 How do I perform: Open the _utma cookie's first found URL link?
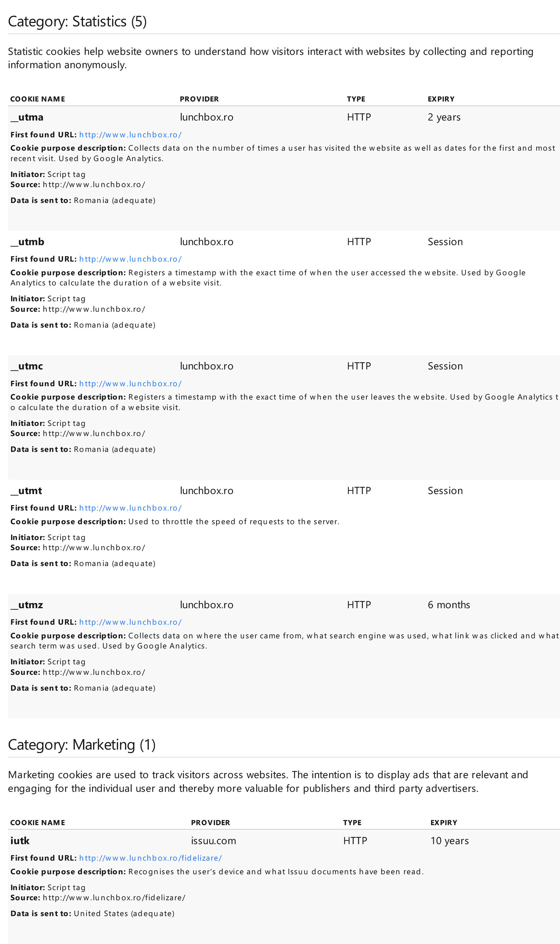[x=130, y=135]
